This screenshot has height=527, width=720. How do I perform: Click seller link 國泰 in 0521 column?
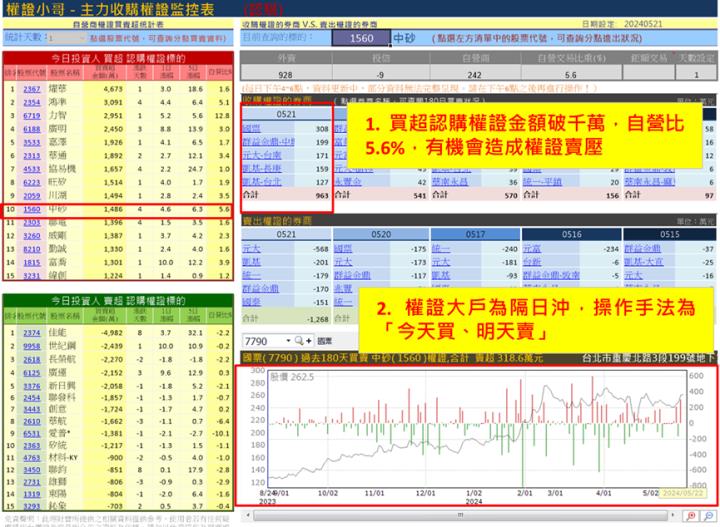pyautogui.click(x=251, y=302)
